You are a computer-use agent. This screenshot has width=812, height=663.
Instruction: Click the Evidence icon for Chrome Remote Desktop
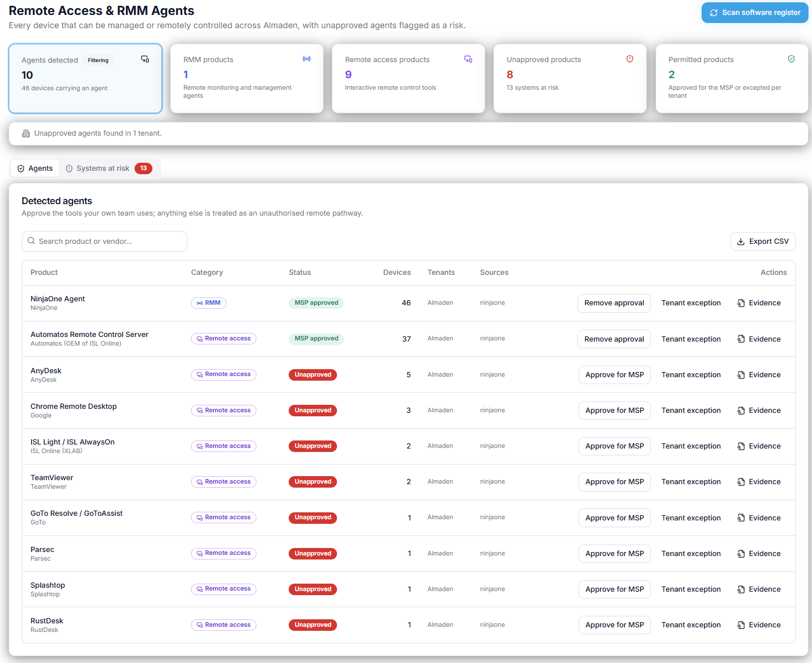tap(741, 411)
